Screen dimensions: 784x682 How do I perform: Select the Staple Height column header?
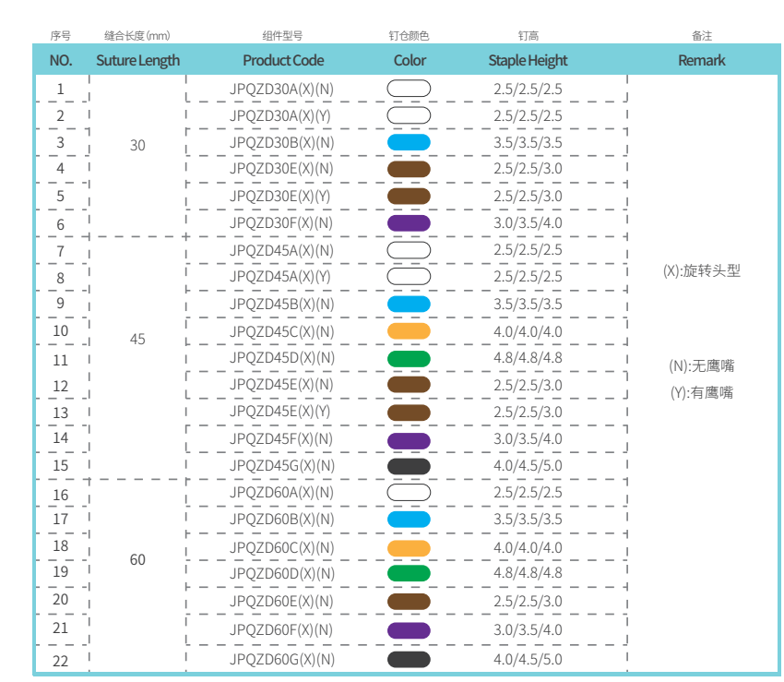coord(528,60)
